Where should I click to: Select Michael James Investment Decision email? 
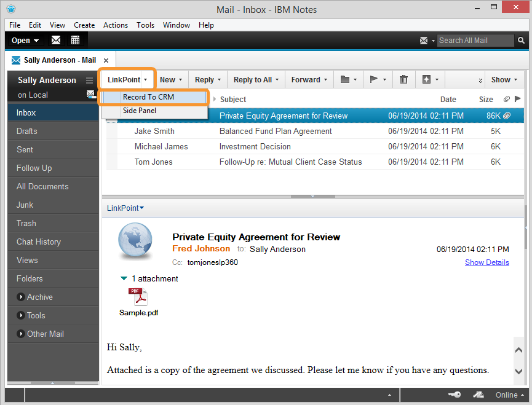click(x=315, y=146)
